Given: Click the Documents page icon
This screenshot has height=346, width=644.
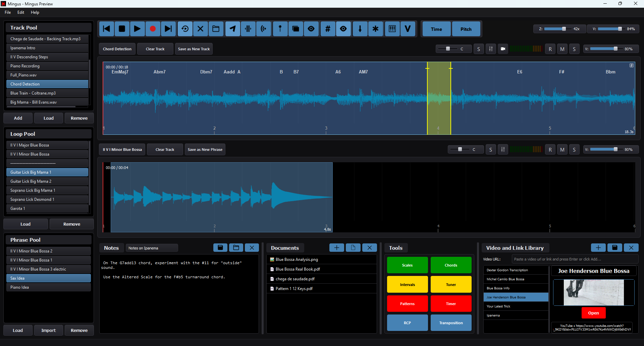Looking at the screenshot, I should click(353, 248).
